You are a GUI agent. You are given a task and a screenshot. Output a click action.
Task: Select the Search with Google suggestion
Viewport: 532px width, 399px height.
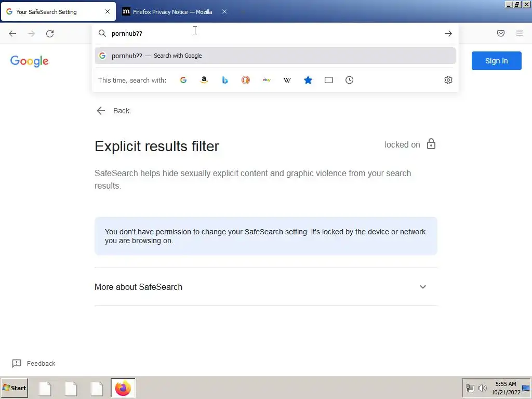tap(275, 56)
